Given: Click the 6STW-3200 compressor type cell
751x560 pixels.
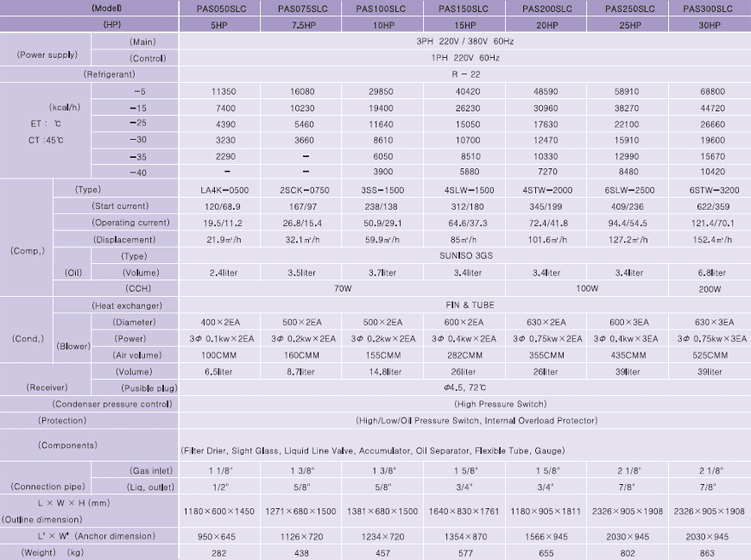Looking at the screenshot, I should pyautogui.click(x=708, y=190).
